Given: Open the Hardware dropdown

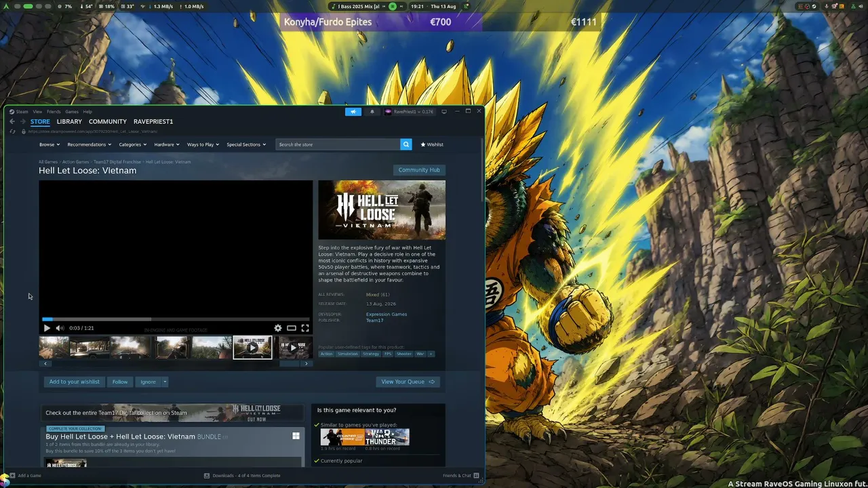Looking at the screenshot, I should (x=167, y=144).
